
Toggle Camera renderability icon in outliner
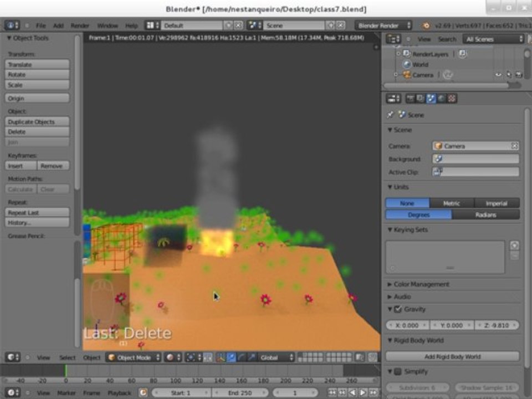519,75
